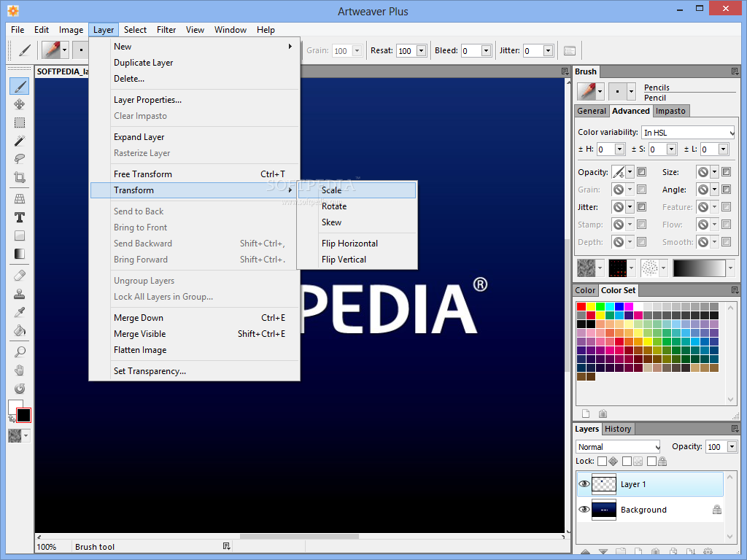Open Brush panel options menu icon
Viewport: 747px width, 560px height.
tap(735, 71)
